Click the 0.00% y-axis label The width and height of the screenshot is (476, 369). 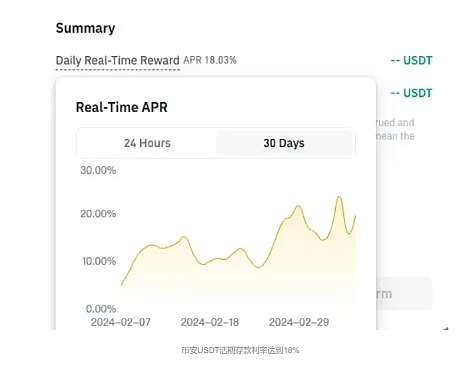point(101,309)
